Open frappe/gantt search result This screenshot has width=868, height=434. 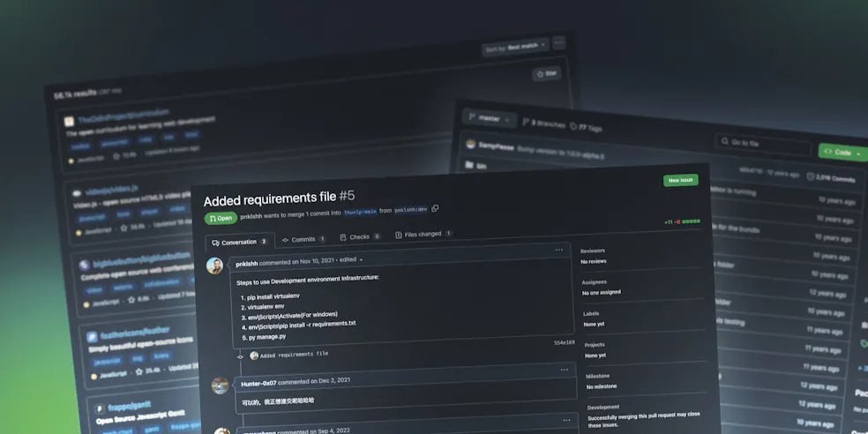tap(129, 407)
